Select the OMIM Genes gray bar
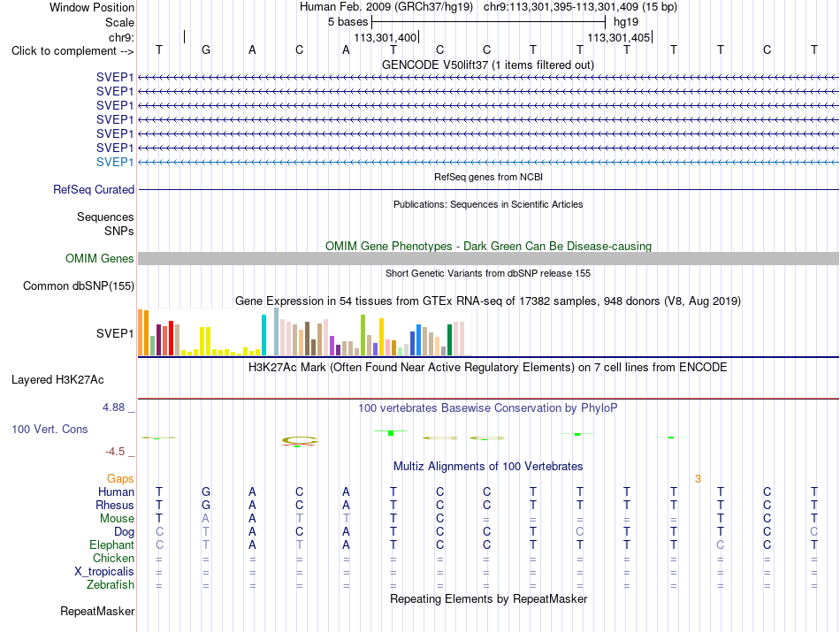The width and height of the screenshot is (840, 632). (488, 259)
